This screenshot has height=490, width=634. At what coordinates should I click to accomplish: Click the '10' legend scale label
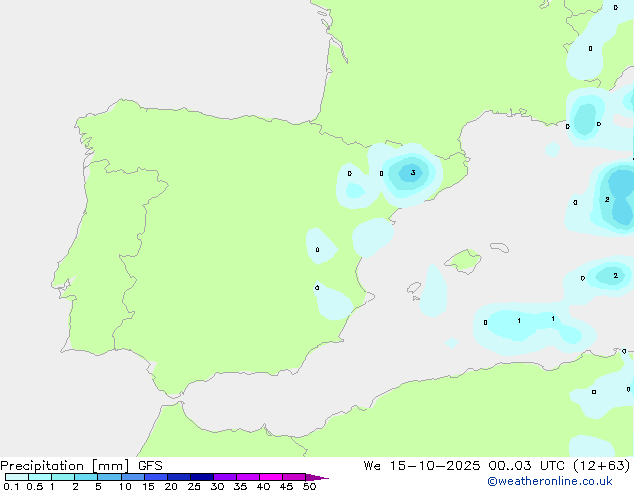click(125, 486)
